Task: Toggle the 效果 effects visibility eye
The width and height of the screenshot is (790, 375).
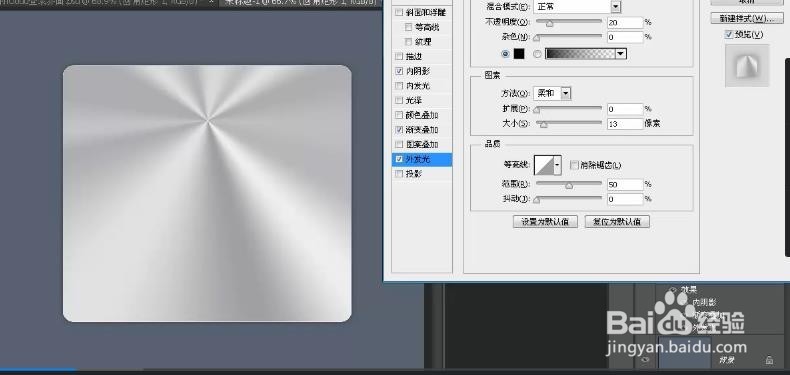Action: [673, 289]
